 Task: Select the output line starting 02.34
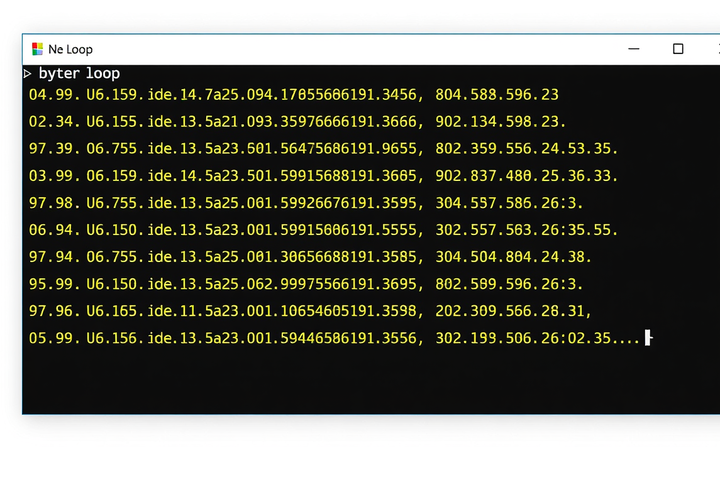click(x=297, y=122)
